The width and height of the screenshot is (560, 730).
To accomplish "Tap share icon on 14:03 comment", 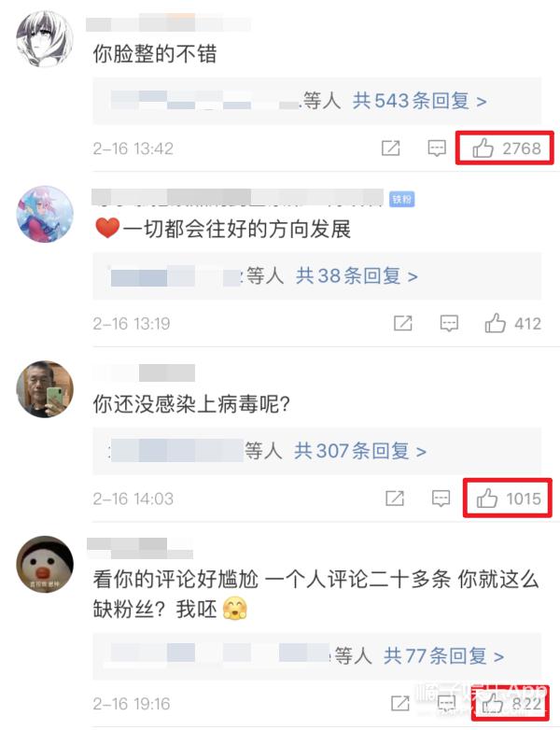I will tap(394, 498).
